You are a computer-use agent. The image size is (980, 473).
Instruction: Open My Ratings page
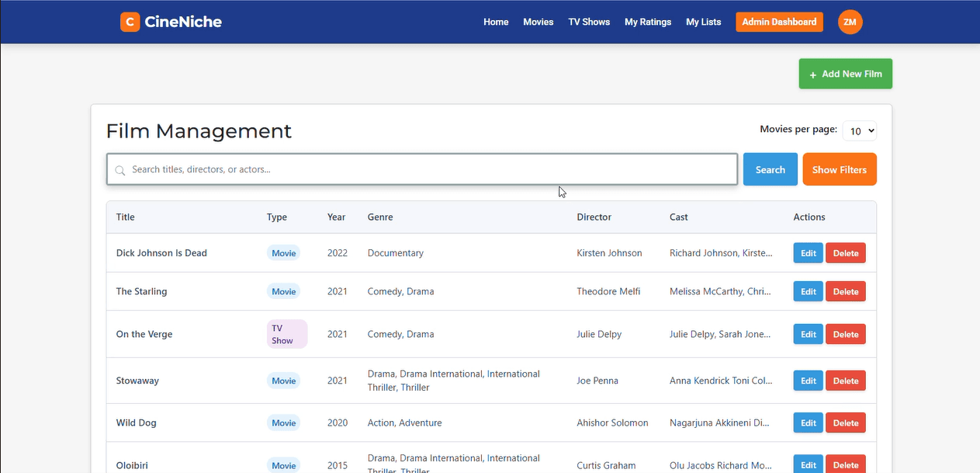(x=648, y=22)
